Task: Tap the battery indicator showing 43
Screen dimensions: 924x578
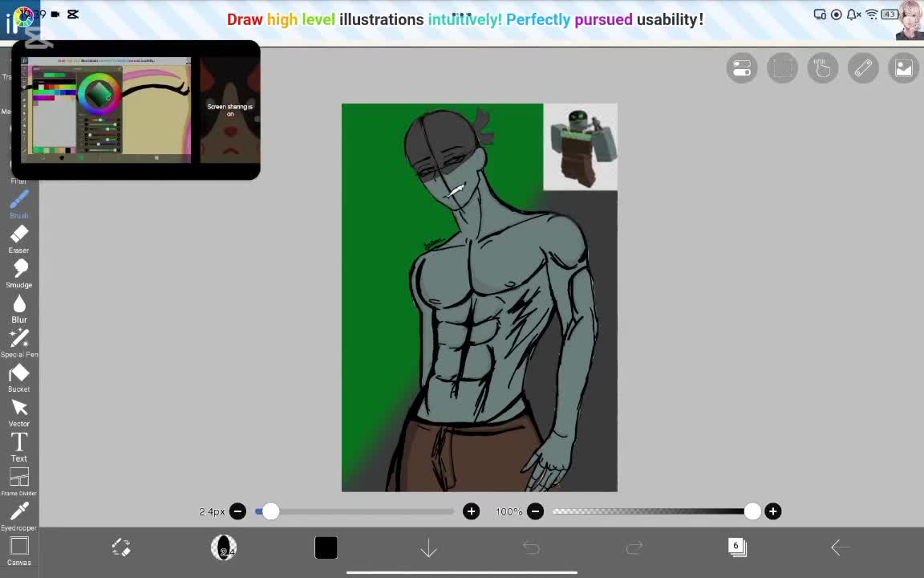Action: (890, 14)
